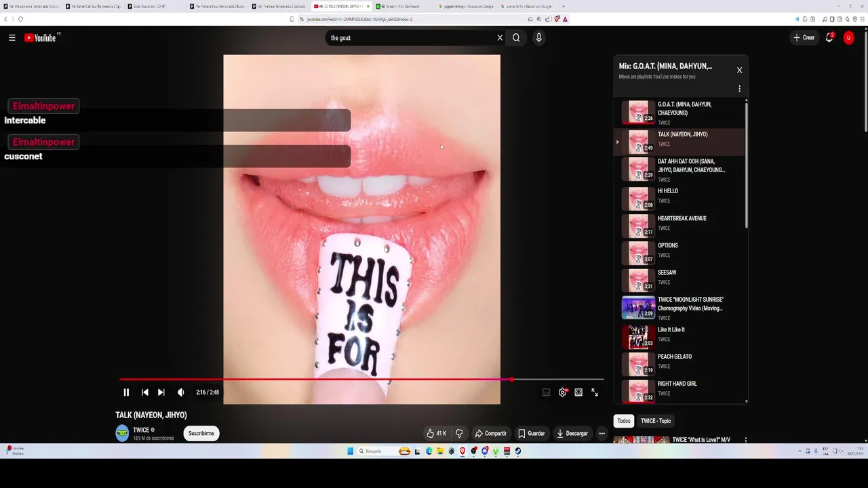Screen dimensions: 868x488
Task: Open Discord from the taskbar
Action: tap(485, 451)
